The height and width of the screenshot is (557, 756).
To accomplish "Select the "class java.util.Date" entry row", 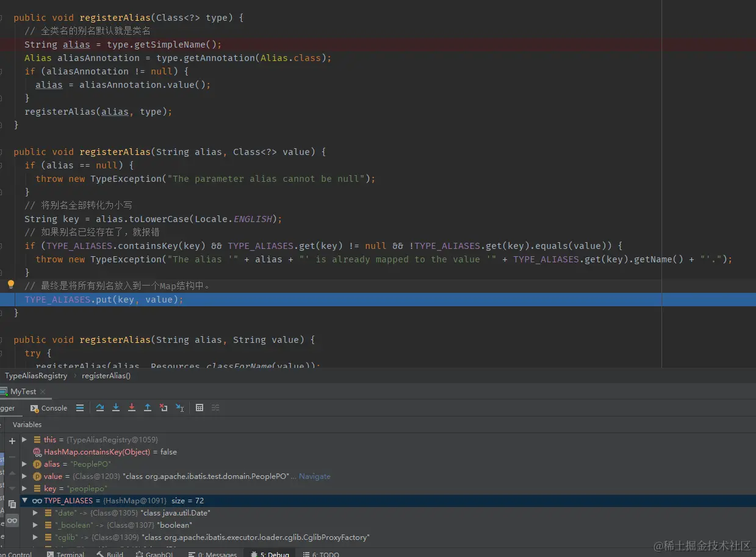I will pos(388,512).
